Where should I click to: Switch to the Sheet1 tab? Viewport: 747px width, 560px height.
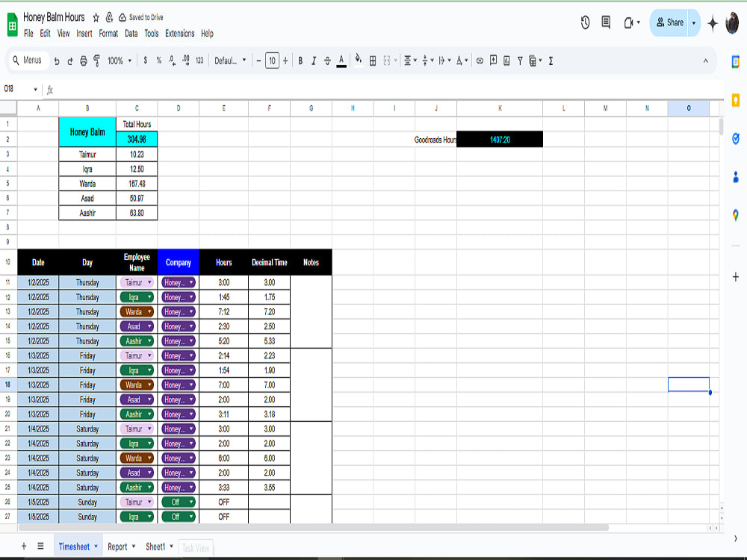coord(155,547)
